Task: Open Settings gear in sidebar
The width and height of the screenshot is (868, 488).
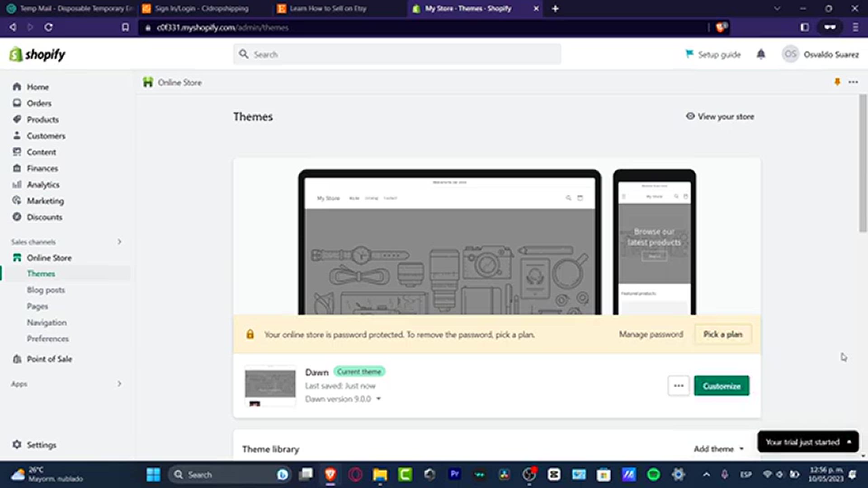Action: tap(17, 445)
